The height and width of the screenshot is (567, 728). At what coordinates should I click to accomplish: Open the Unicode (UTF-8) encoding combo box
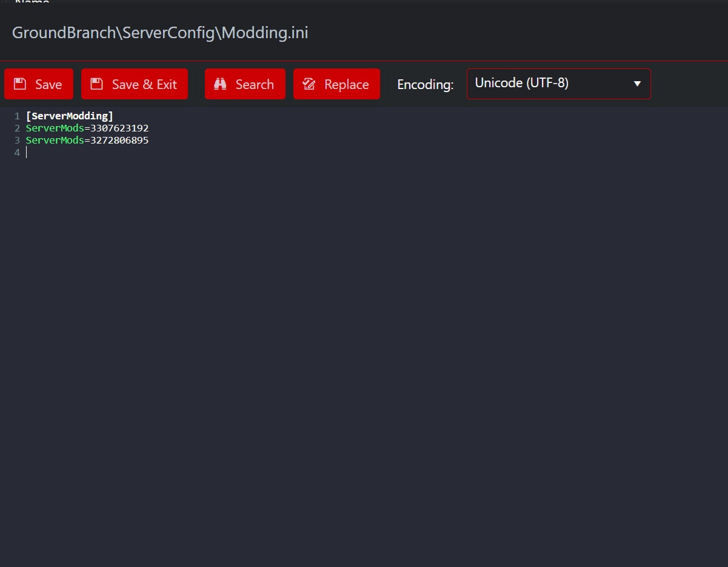coord(546,84)
